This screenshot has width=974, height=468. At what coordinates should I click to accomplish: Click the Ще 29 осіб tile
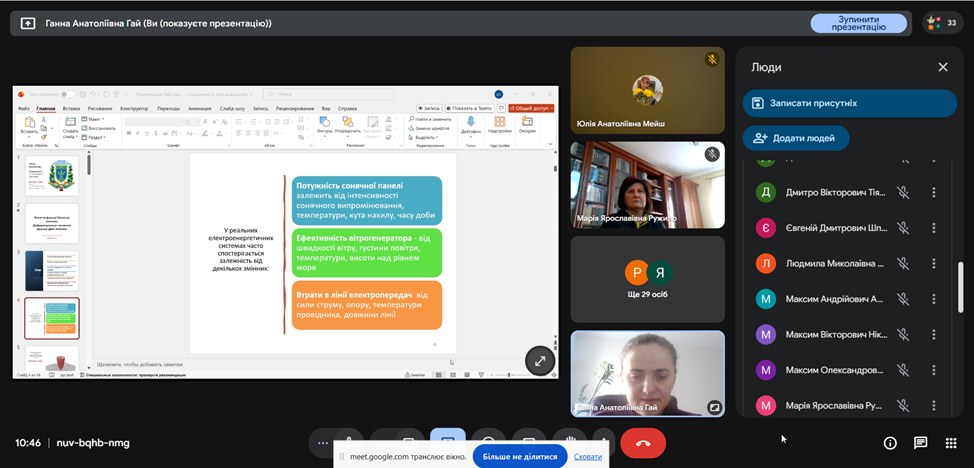click(x=648, y=279)
